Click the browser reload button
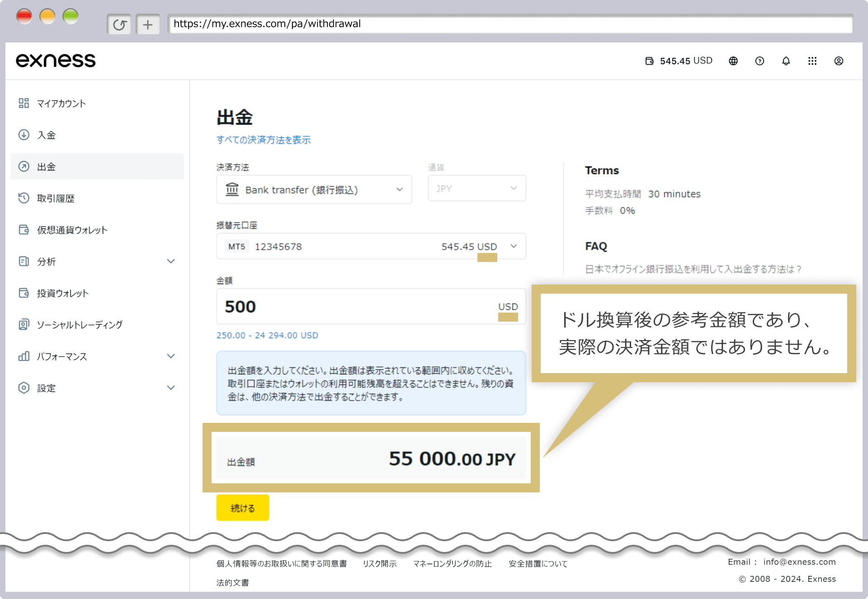The image size is (868, 599). [x=119, y=24]
